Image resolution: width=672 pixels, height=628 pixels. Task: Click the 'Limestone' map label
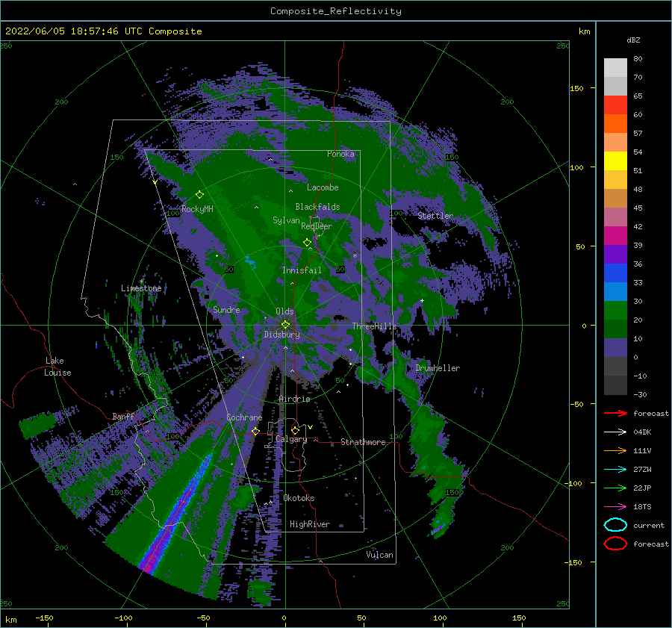(141, 288)
